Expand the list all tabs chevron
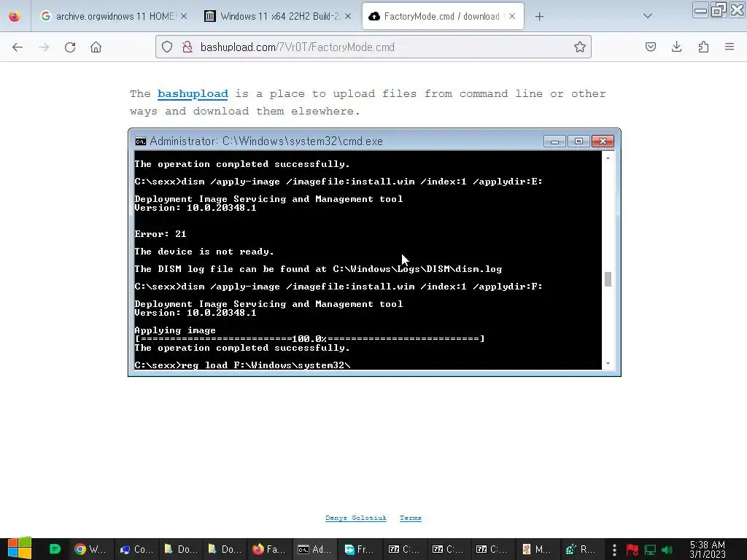This screenshot has height=560, width=747. click(x=648, y=16)
